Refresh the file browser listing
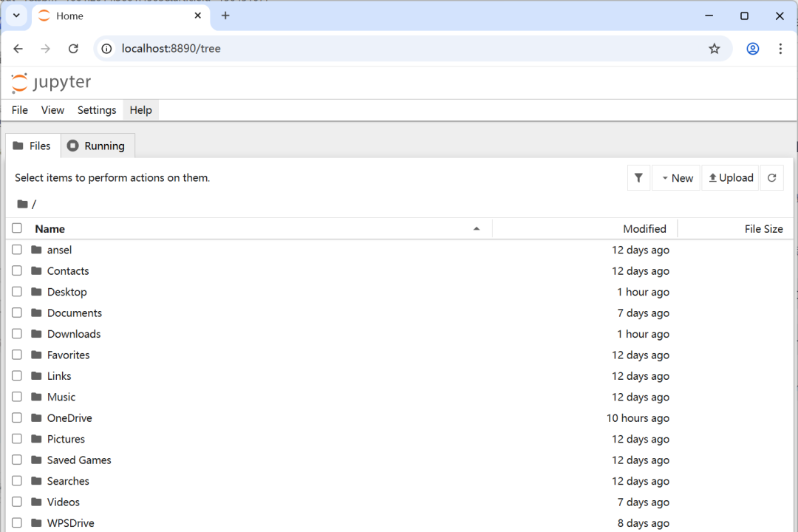The width and height of the screenshot is (798, 532). [771, 177]
